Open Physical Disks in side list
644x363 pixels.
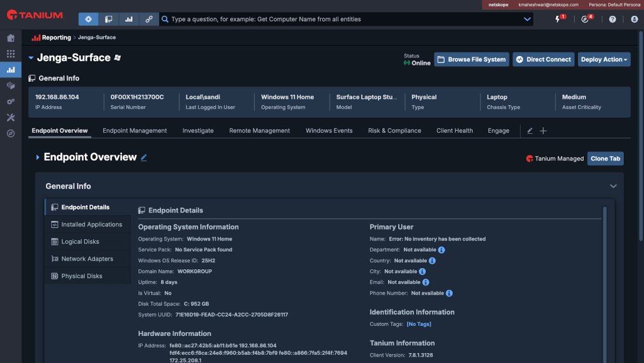click(87, 276)
